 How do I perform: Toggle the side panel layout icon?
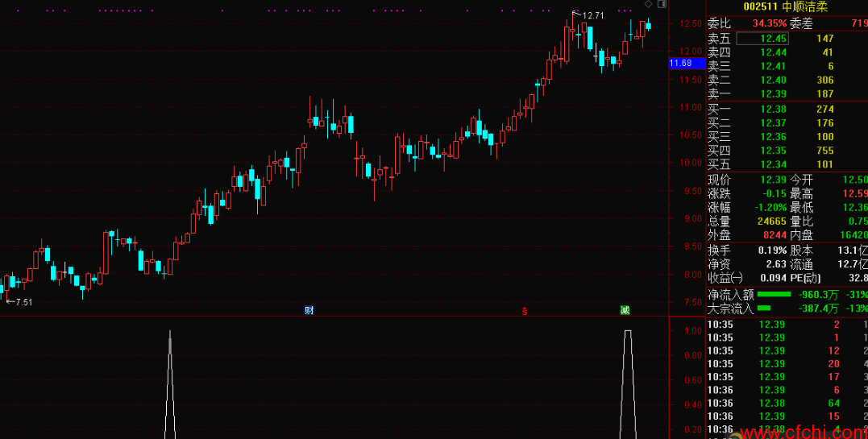662,4
